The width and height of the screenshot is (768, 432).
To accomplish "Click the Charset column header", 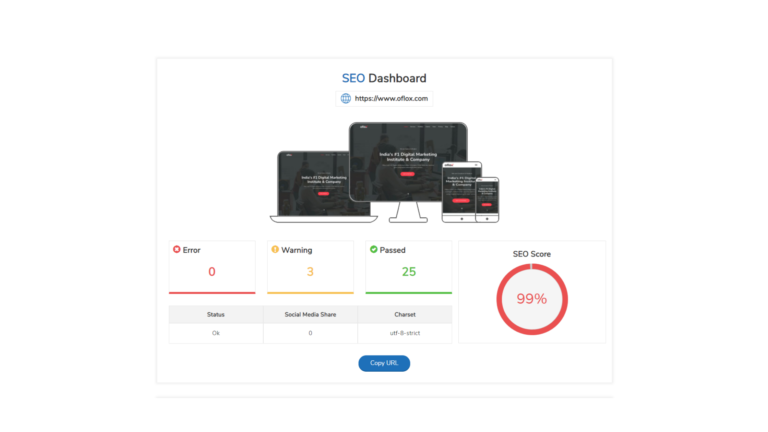I will pos(405,314).
